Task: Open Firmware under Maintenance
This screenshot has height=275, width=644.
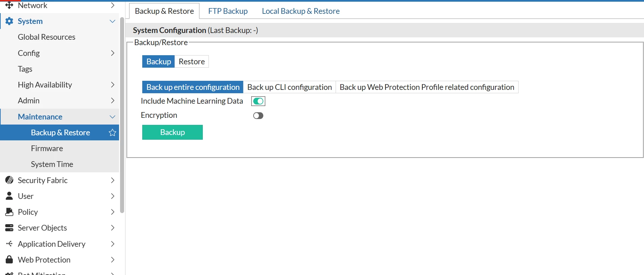Action: (x=47, y=148)
